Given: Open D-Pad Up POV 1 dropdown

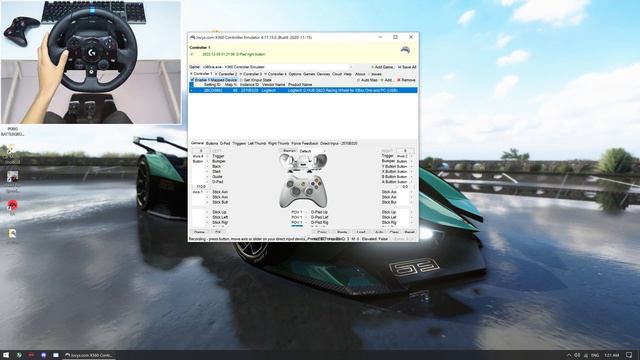Looking at the screenshot, I should (299, 212).
